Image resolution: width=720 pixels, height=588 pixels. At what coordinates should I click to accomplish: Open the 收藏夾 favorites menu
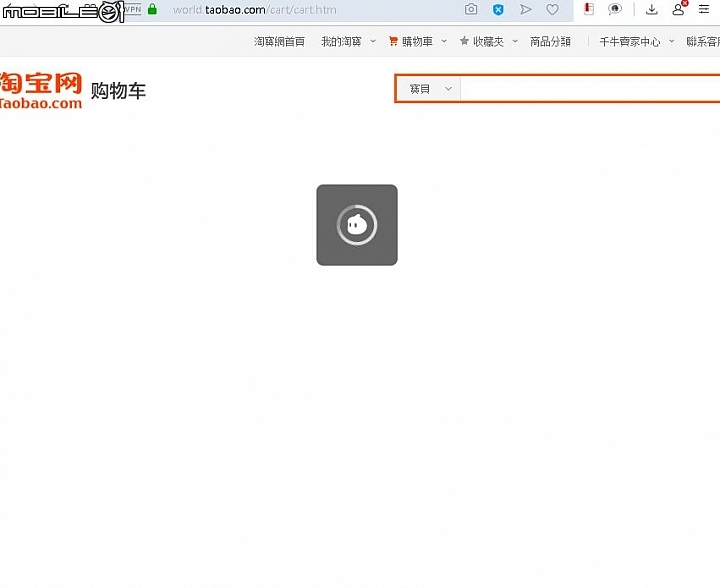pyautogui.click(x=488, y=42)
